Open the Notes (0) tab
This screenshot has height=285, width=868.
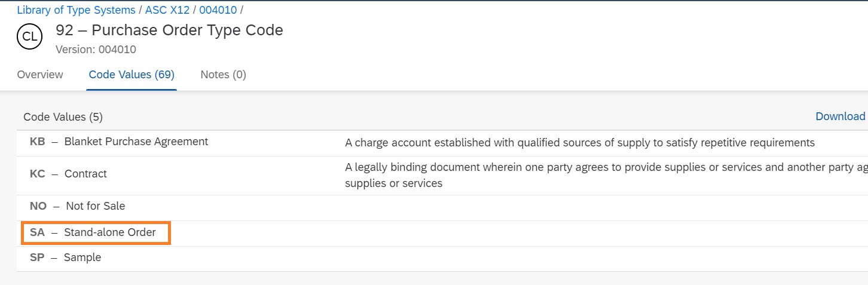223,75
